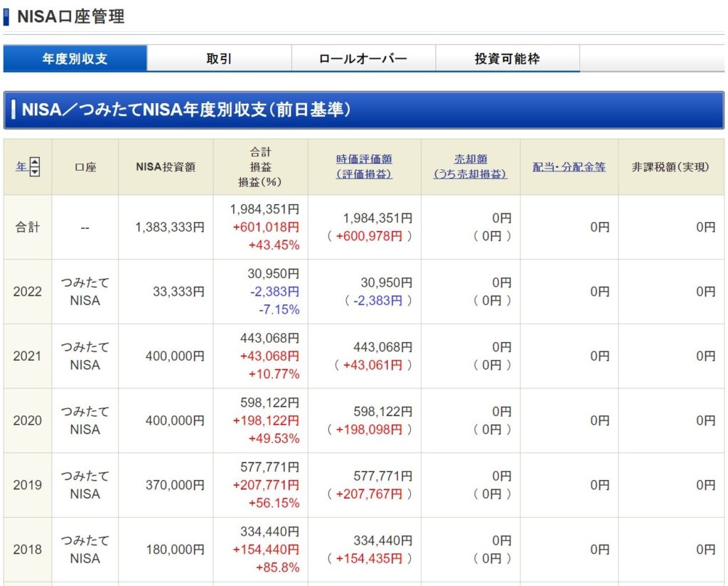
Task: Click the NISA口座管理 page heading
Action: tap(70, 17)
